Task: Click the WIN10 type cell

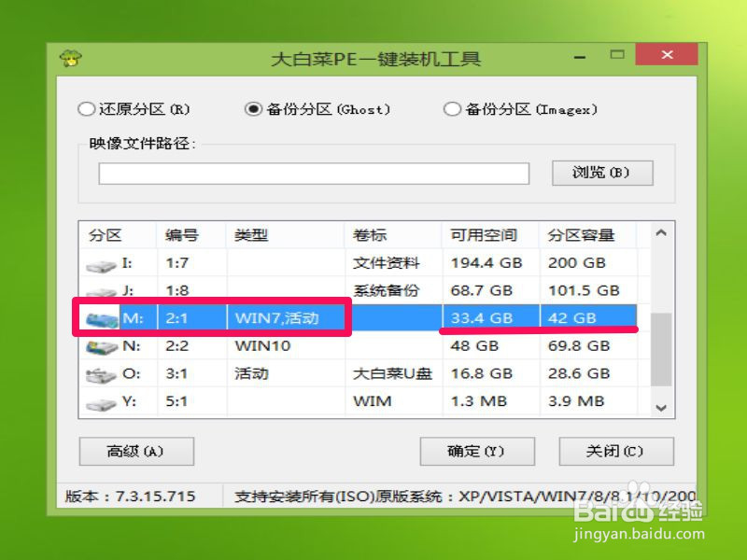Action: pos(262,345)
